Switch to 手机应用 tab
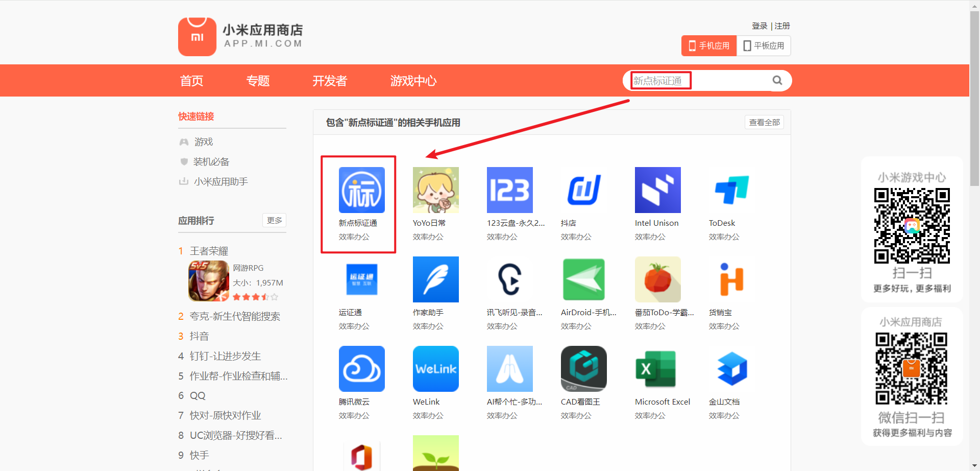The height and width of the screenshot is (471, 980). coord(709,45)
